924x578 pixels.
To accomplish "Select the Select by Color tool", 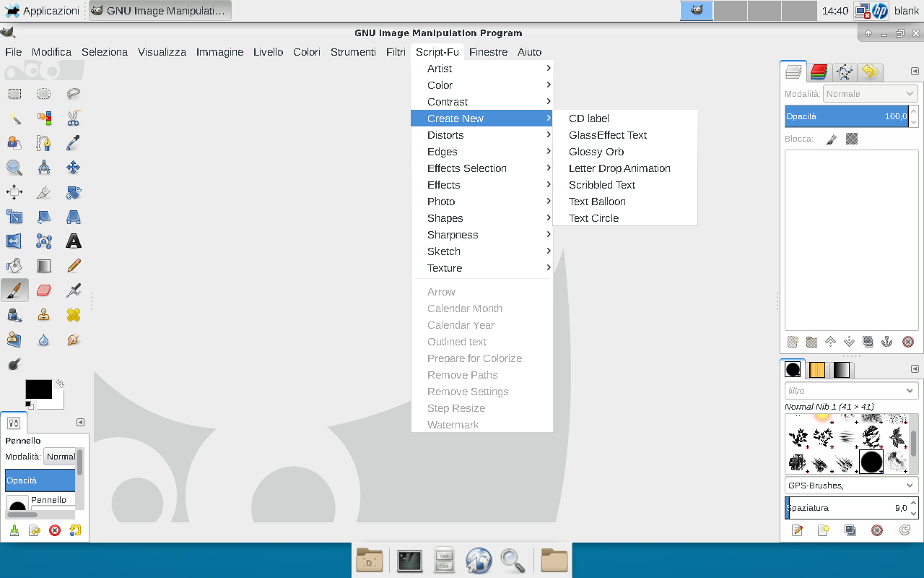I will click(44, 118).
